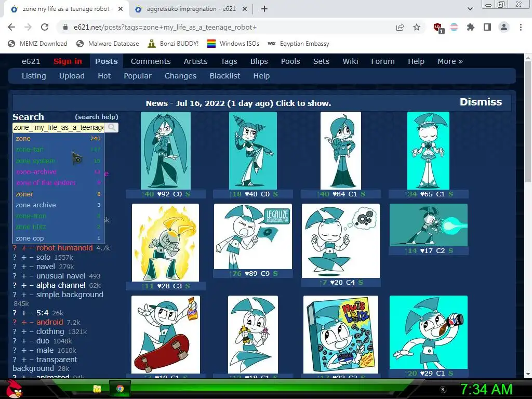Show hidden tray icons arrow

coord(443,390)
